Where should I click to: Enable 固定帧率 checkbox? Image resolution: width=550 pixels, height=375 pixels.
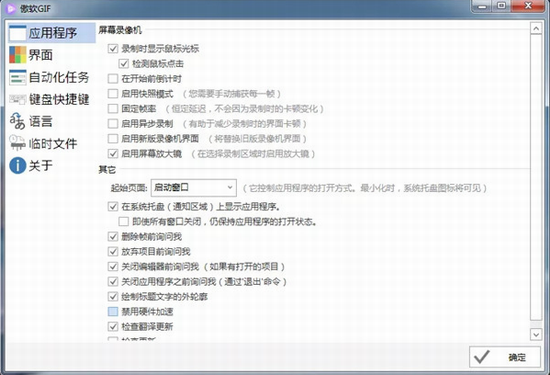point(113,108)
